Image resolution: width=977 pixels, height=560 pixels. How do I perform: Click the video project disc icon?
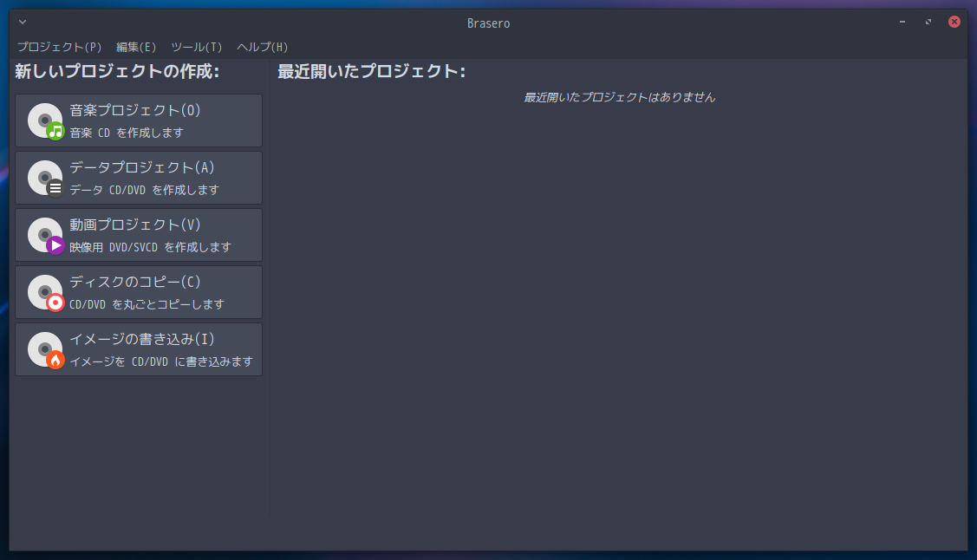click(x=46, y=236)
